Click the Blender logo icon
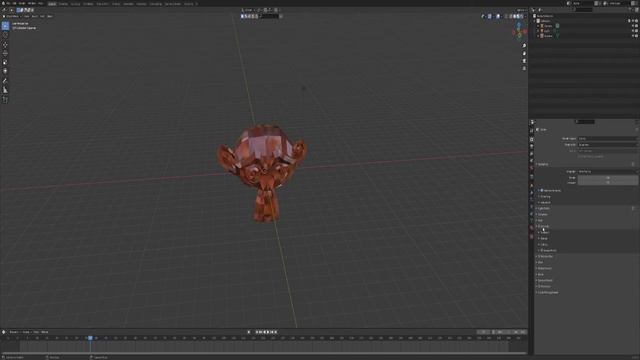Image resolution: width=640 pixels, height=360 pixels. click(3, 3)
